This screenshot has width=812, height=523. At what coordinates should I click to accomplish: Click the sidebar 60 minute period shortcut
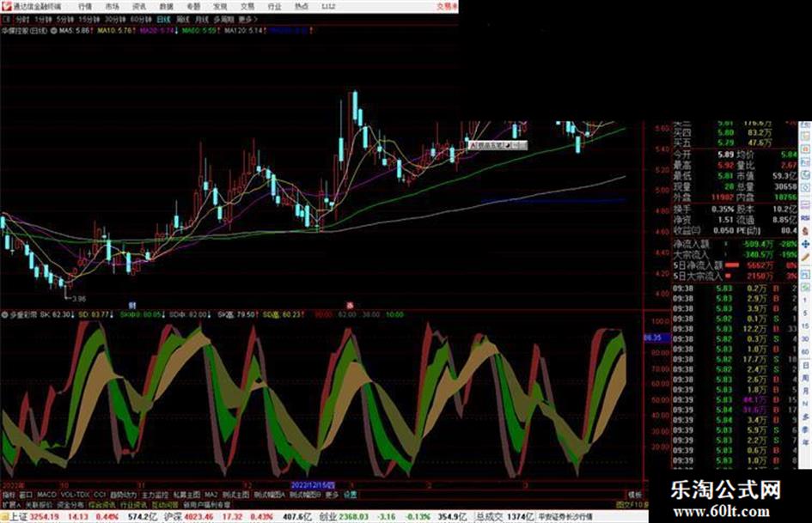(x=805, y=352)
